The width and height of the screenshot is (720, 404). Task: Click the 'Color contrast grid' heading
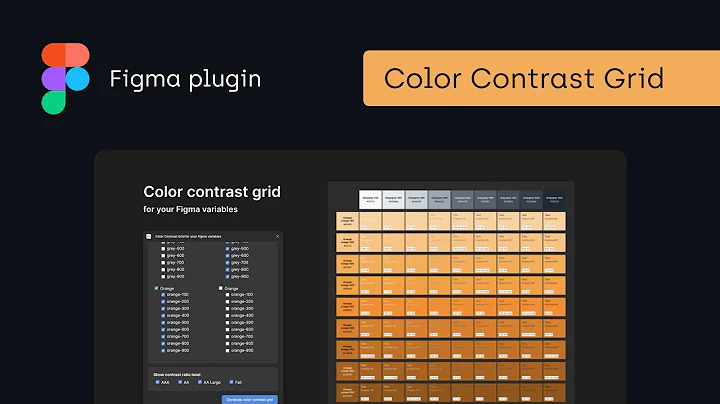(212, 191)
